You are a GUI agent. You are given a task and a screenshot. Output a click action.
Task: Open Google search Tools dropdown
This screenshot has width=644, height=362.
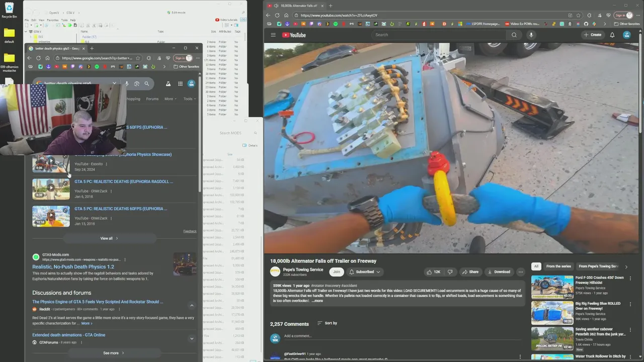point(189,99)
